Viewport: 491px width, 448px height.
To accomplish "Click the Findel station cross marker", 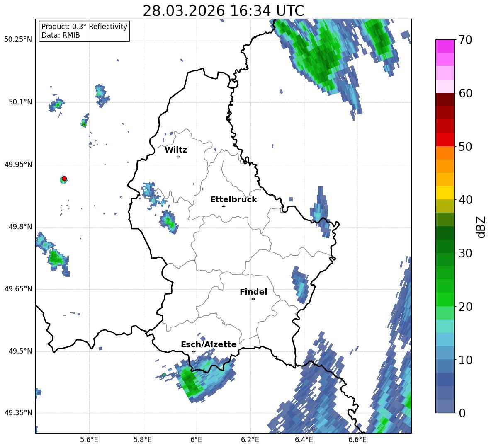I will (x=253, y=299).
